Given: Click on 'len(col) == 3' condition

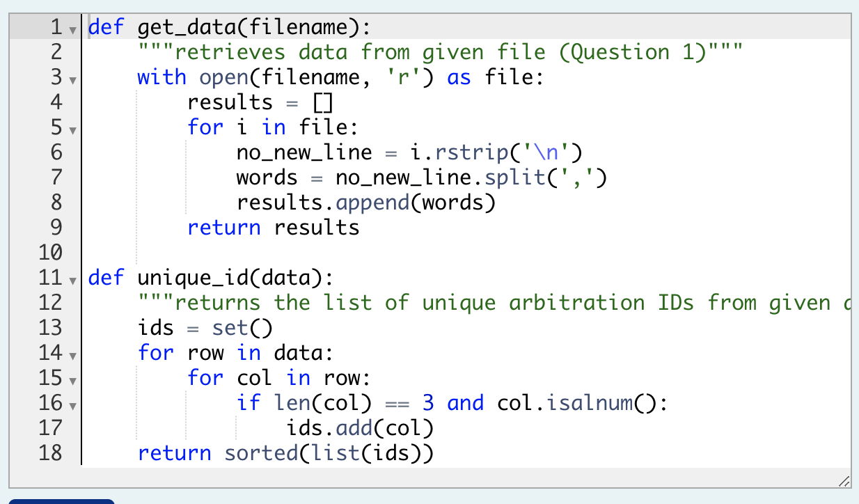Looking at the screenshot, I should tap(353, 403).
